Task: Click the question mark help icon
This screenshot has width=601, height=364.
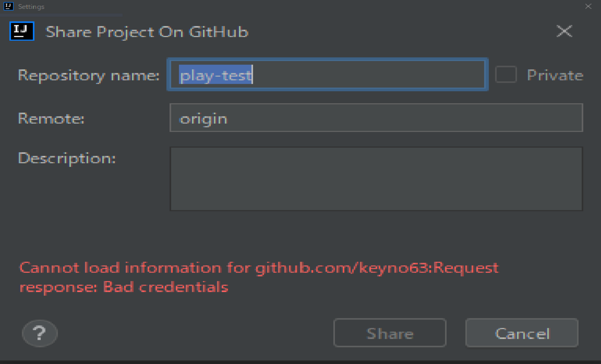Action: 40,333
